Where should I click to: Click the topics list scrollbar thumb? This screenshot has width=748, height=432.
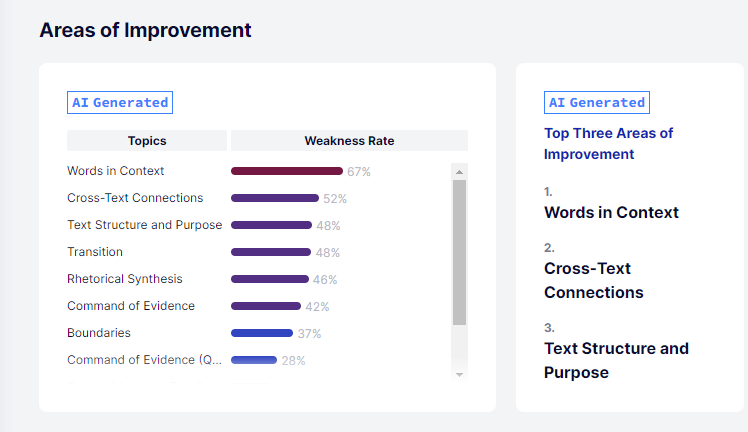[x=459, y=252]
